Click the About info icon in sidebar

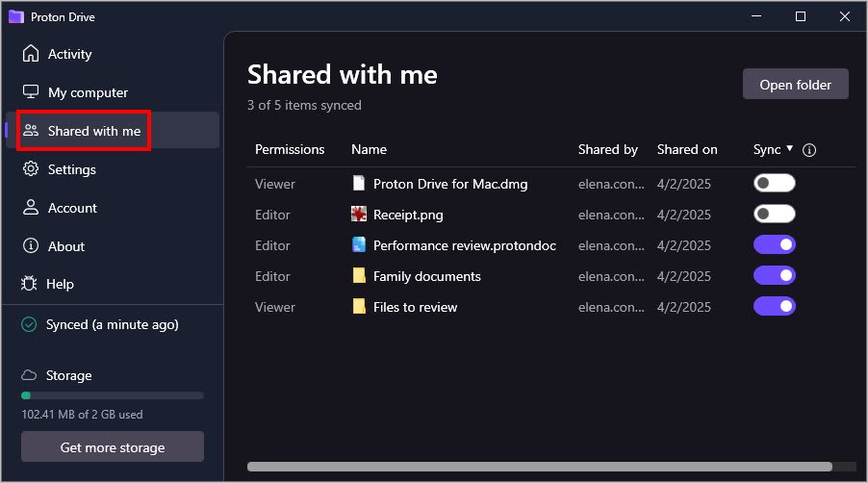point(31,245)
